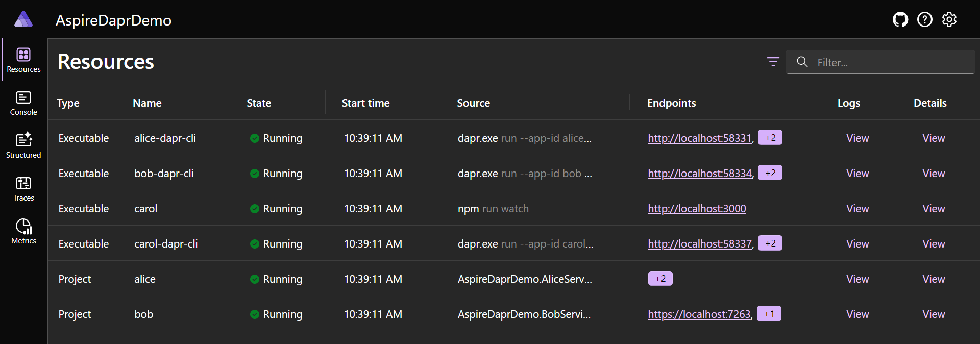View logs for alice project
The width and height of the screenshot is (980, 344).
[x=857, y=279]
